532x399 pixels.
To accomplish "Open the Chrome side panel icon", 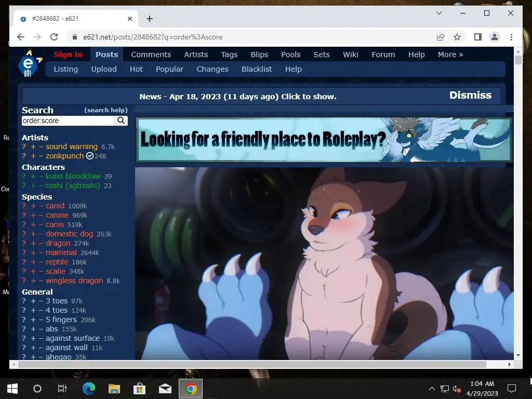I will [x=478, y=37].
